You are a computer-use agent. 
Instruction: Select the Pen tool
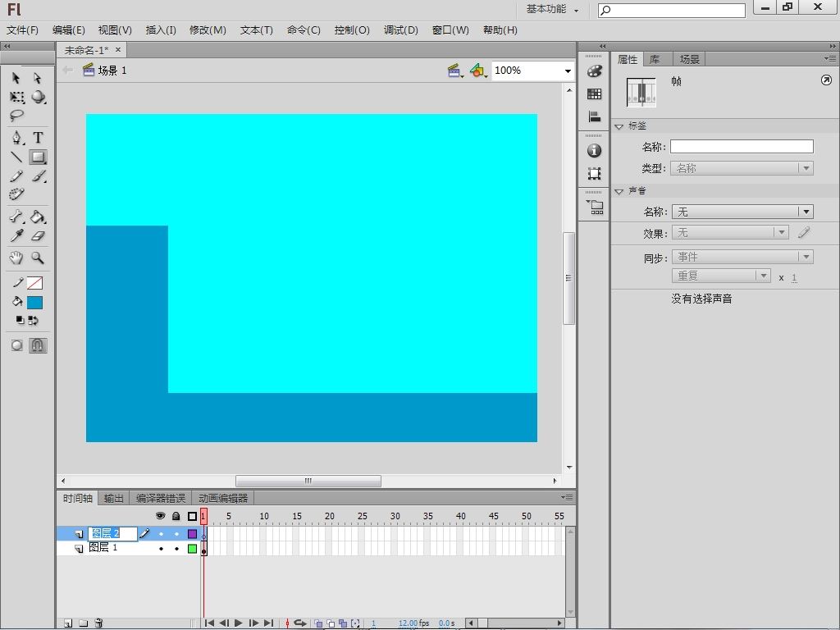click(x=17, y=138)
